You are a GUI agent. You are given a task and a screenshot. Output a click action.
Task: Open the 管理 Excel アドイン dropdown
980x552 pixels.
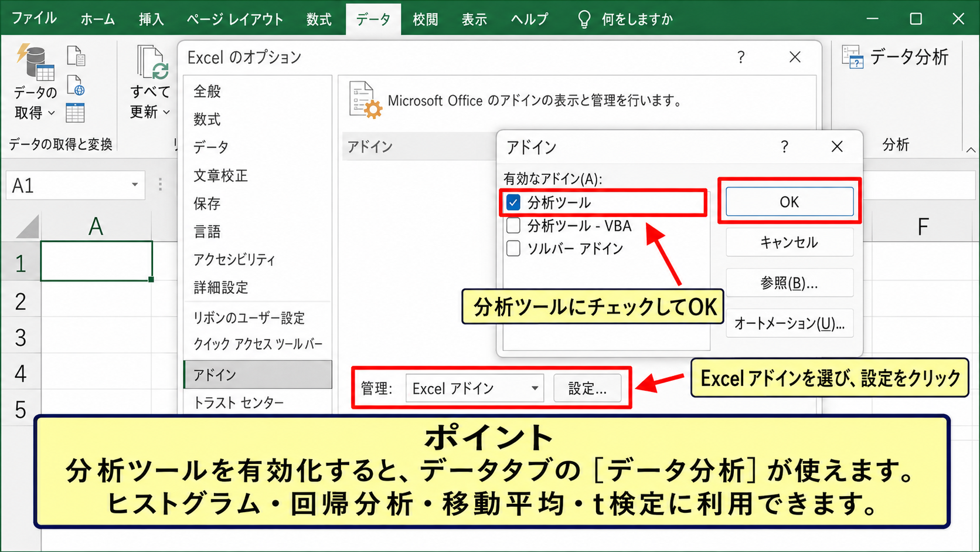point(475,388)
